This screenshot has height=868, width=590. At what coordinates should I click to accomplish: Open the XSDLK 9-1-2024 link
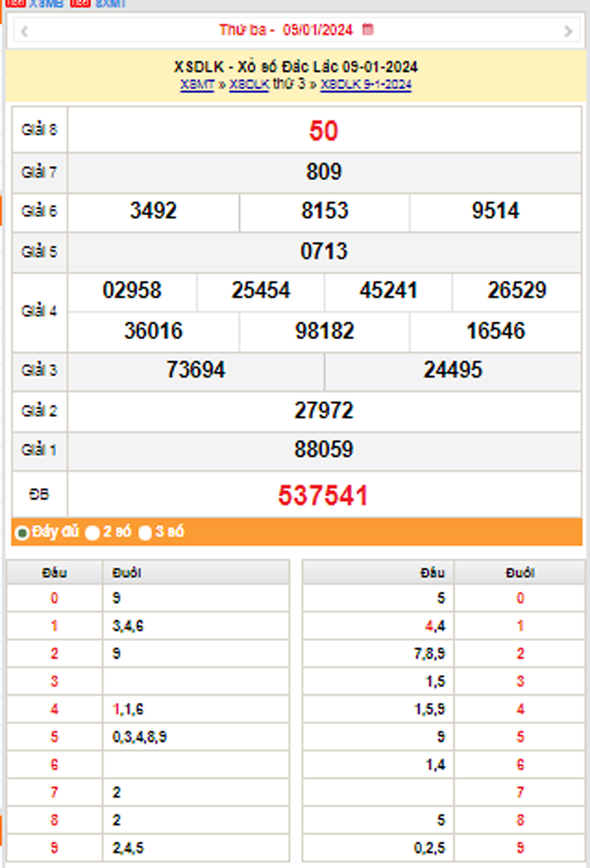pyautogui.click(x=366, y=85)
